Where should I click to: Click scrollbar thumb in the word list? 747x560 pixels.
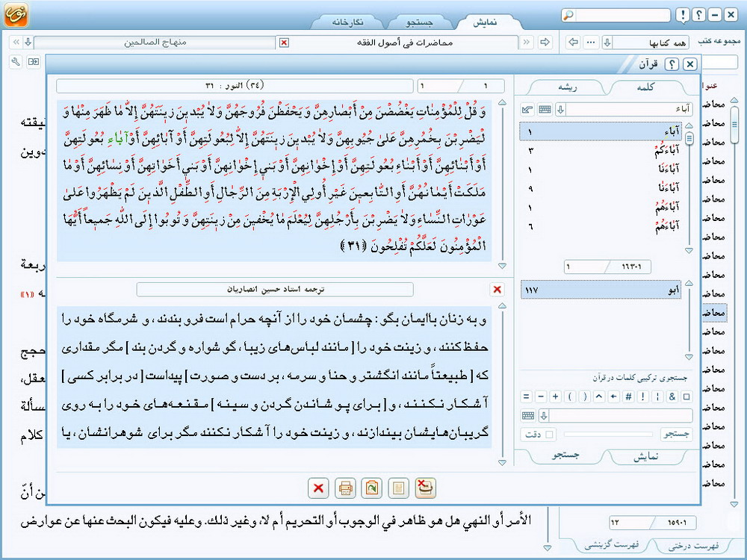(x=689, y=139)
